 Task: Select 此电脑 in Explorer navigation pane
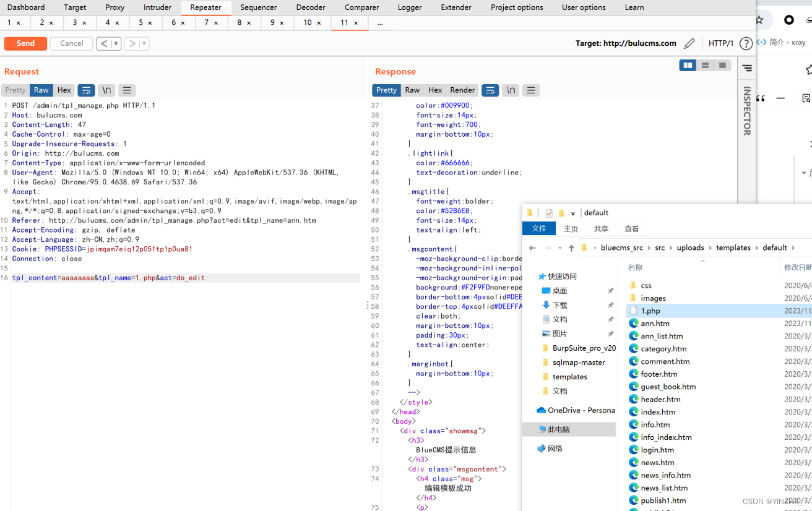[x=569, y=429]
